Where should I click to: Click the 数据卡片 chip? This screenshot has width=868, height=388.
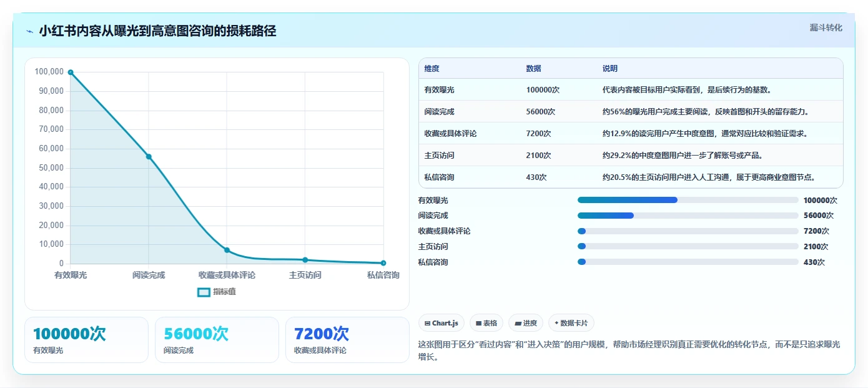point(571,323)
